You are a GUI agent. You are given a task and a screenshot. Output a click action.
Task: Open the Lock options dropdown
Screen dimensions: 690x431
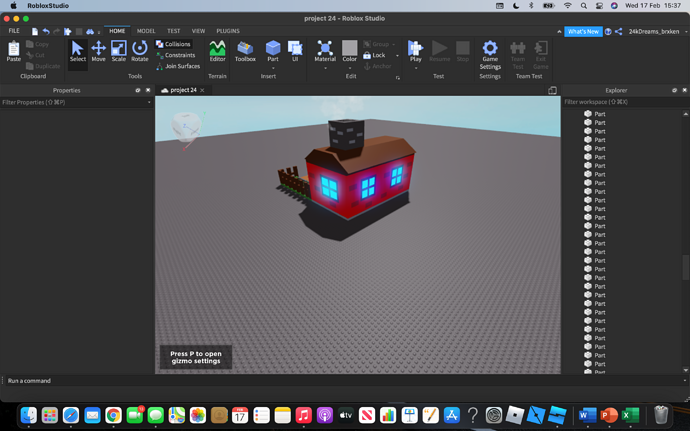[x=397, y=55]
